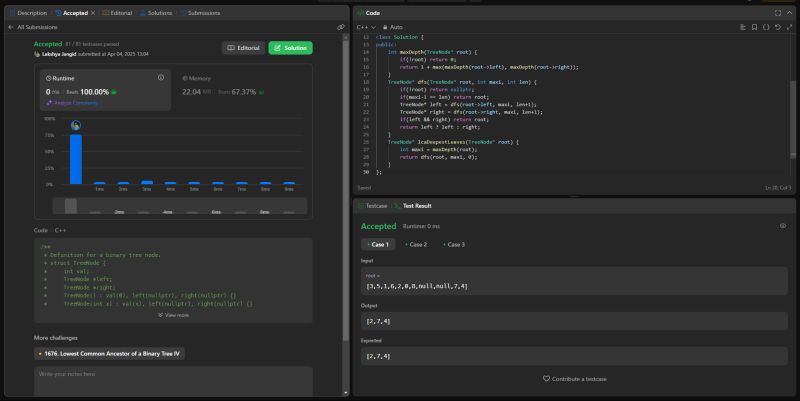Collapse the code panel with chevron
The image size is (800, 401).
coord(789,13)
